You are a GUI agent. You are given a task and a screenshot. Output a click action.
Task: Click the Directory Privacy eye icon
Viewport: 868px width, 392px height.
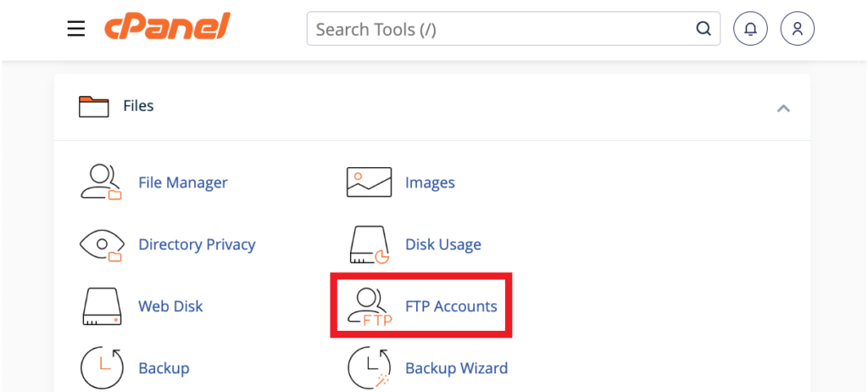[x=101, y=244]
